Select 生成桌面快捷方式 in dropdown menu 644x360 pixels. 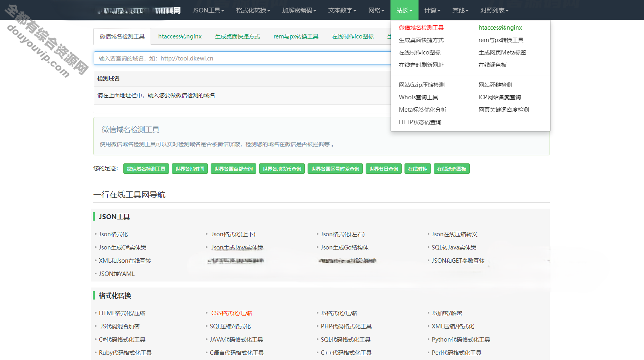coord(421,40)
